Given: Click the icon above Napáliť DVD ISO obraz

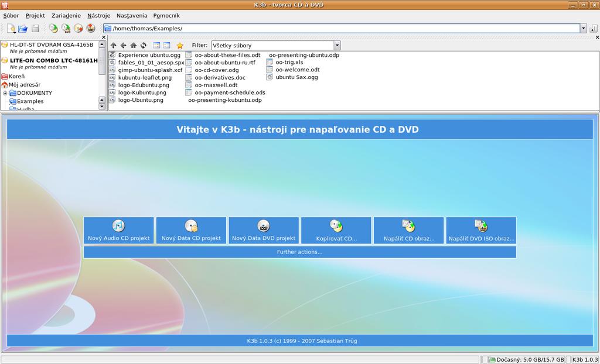Looking at the screenshot, I should [481, 225].
